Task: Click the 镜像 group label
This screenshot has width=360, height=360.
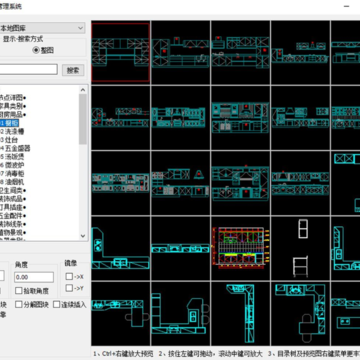Action: [x=71, y=263]
